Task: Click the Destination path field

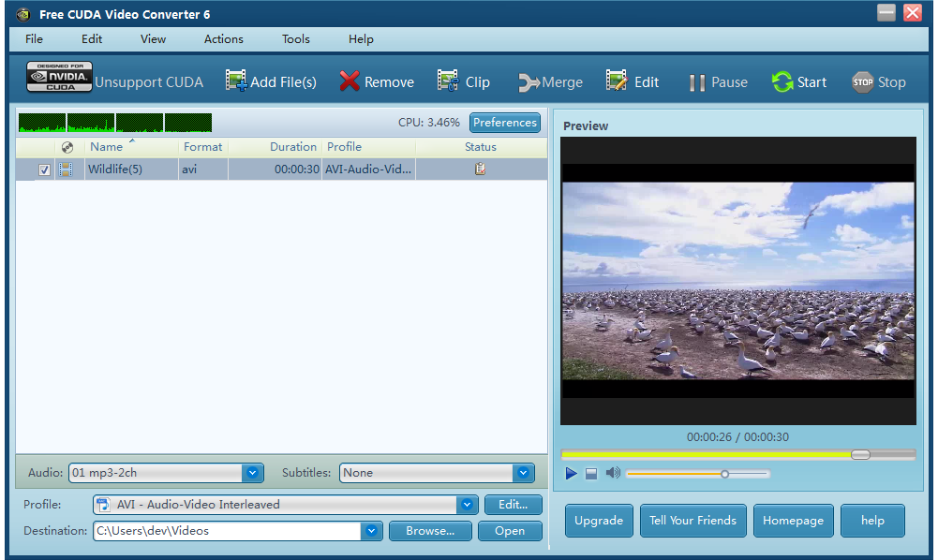Action: pos(228,531)
